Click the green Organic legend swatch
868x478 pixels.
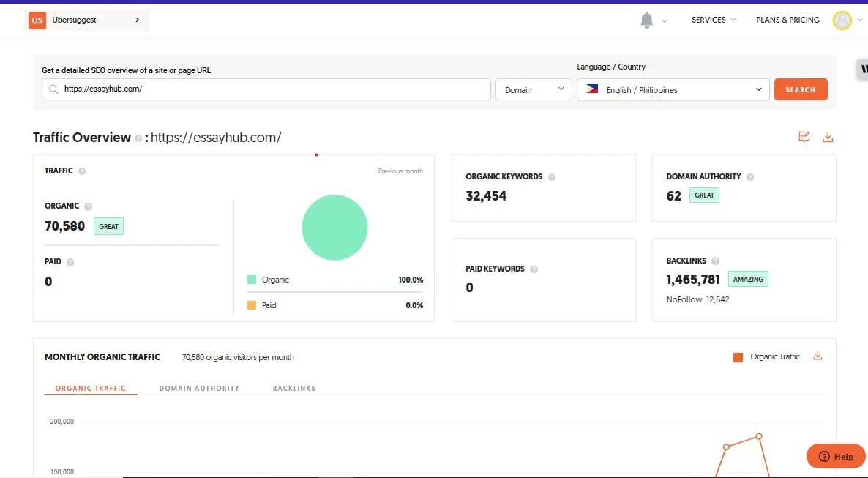(252, 280)
